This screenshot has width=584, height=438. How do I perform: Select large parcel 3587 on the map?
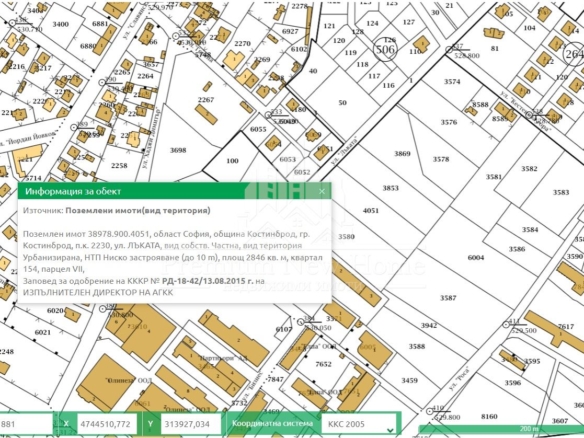tap(448, 298)
